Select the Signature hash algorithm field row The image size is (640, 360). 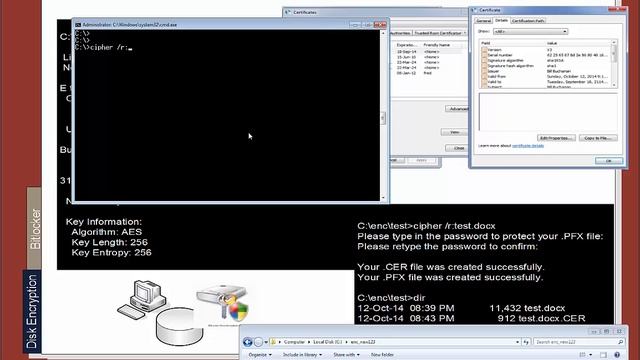click(546, 66)
